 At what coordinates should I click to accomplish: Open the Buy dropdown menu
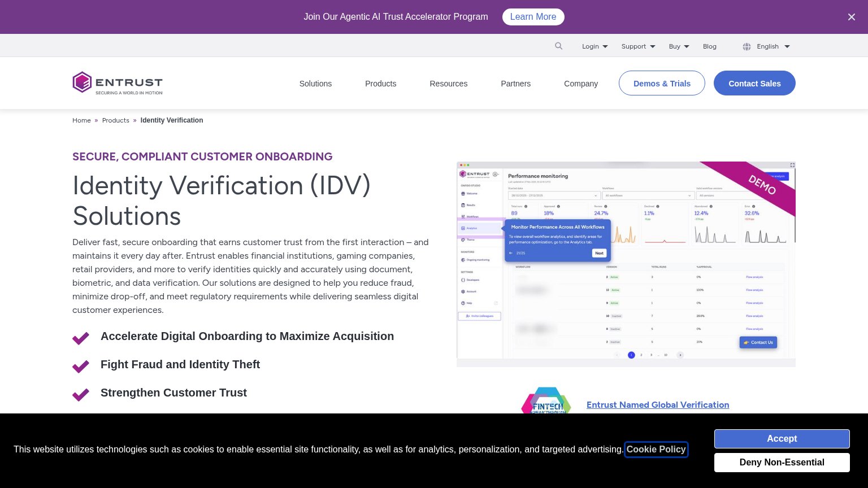(679, 46)
